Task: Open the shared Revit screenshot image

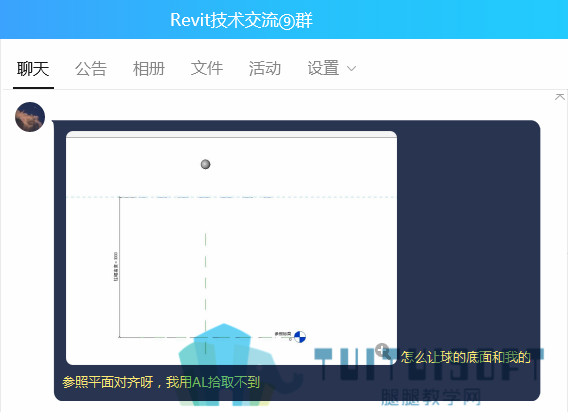Action: click(231, 248)
